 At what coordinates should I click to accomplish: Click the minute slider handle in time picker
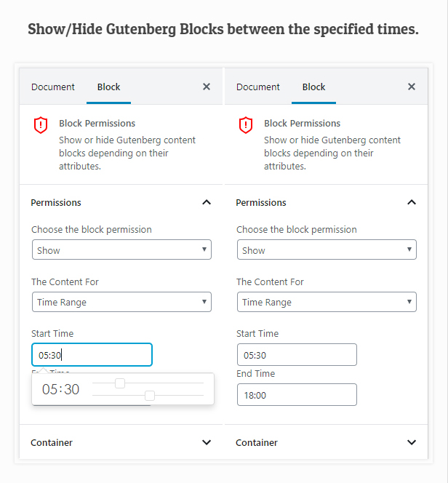pos(150,396)
